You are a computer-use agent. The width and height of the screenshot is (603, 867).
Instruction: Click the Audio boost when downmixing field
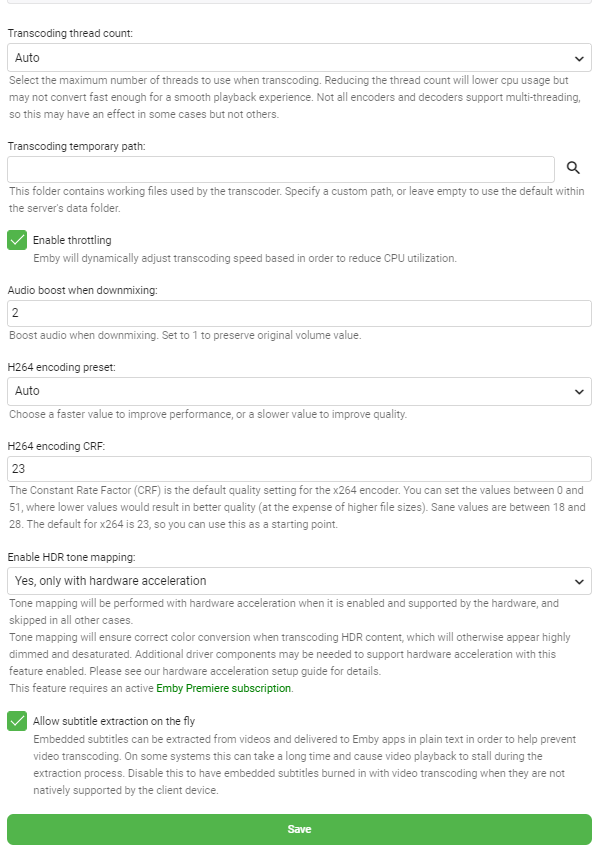tap(299, 313)
